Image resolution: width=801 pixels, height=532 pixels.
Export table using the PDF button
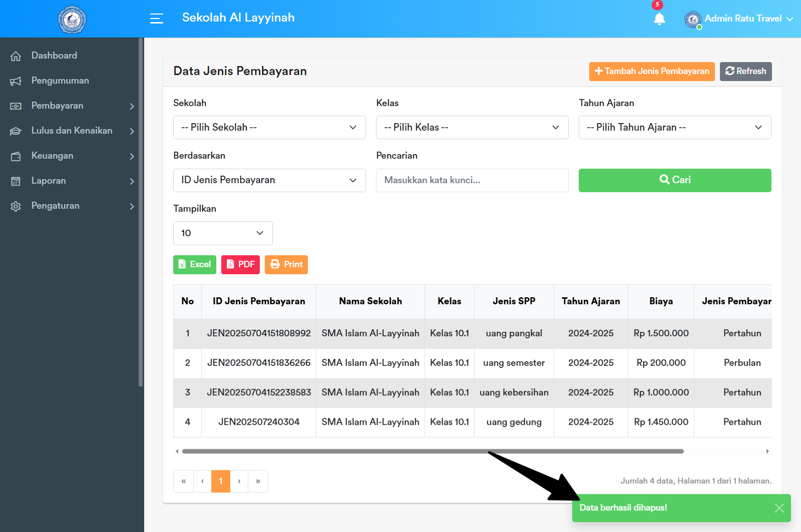(x=240, y=264)
